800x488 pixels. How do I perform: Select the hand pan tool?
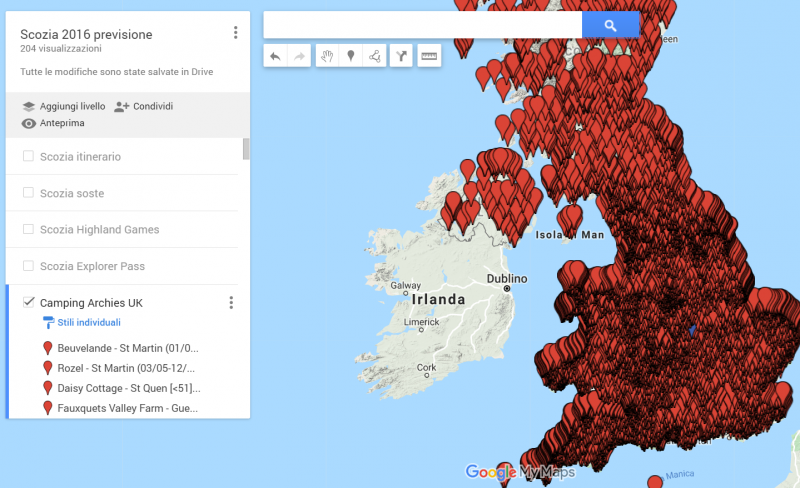pyautogui.click(x=326, y=57)
